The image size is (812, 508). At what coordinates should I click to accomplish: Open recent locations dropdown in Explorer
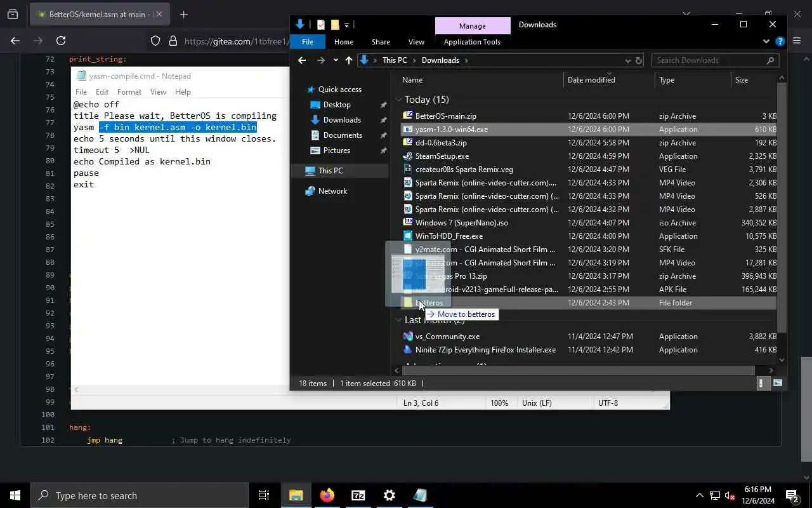point(336,60)
